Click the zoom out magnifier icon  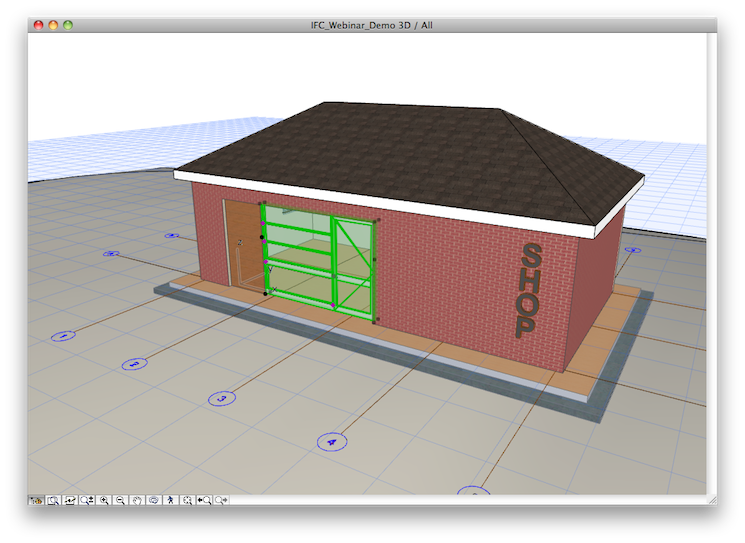(120, 500)
